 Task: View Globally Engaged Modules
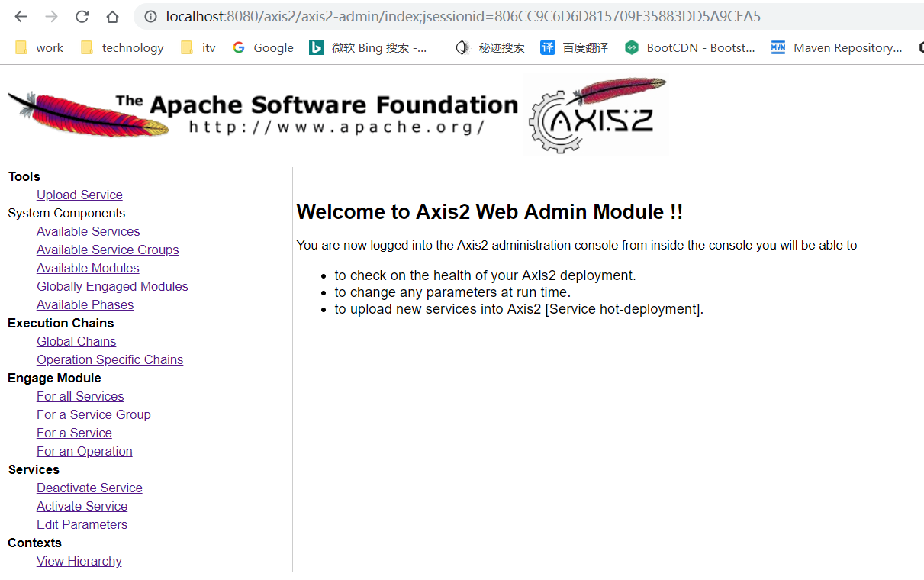[x=112, y=286]
